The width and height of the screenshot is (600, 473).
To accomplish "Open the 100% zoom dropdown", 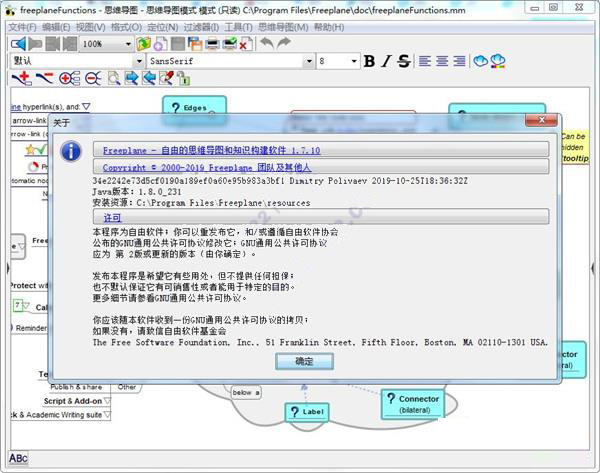I will coord(128,44).
